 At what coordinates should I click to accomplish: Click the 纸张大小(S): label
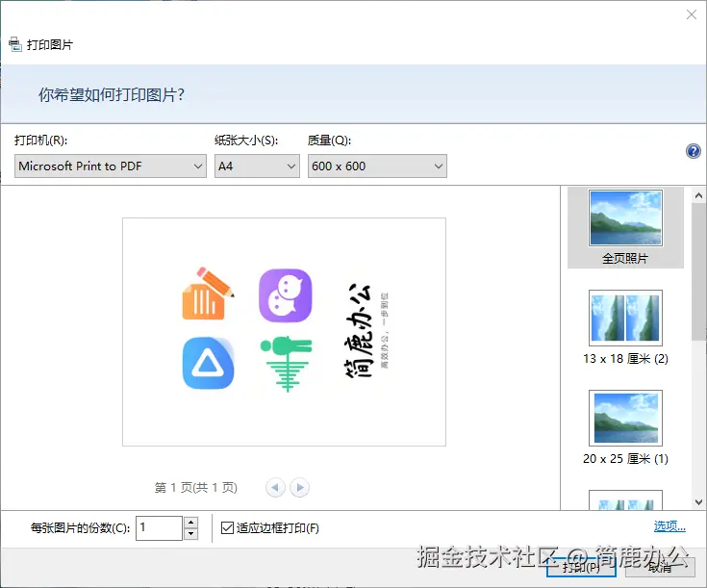(x=246, y=141)
